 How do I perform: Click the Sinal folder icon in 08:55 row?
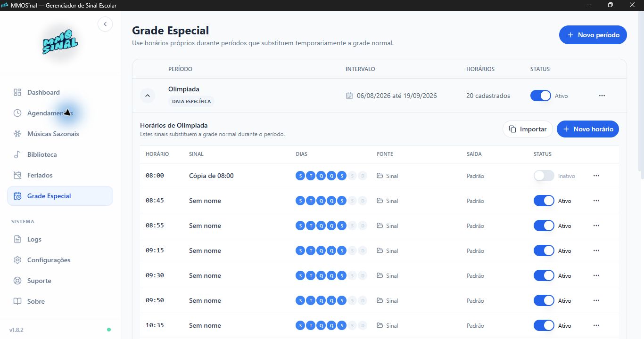(x=380, y=226)
